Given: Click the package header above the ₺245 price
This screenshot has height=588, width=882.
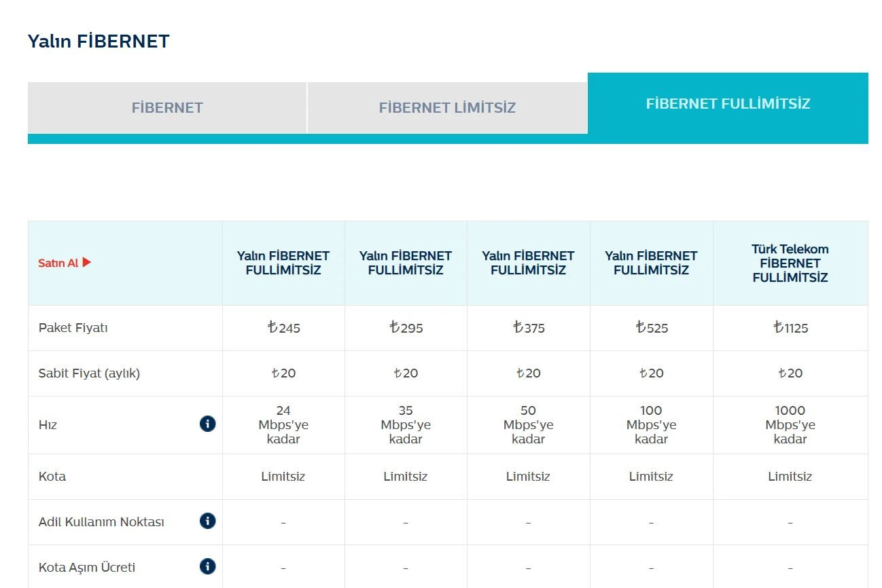Looking at the screenshot, I should (283, 263).
